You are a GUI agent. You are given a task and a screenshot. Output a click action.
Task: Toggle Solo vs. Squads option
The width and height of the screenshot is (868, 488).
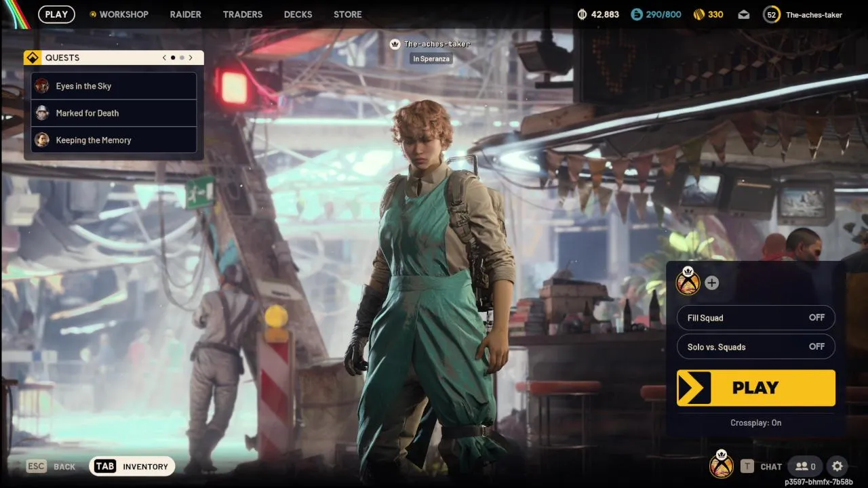point(756,346)
